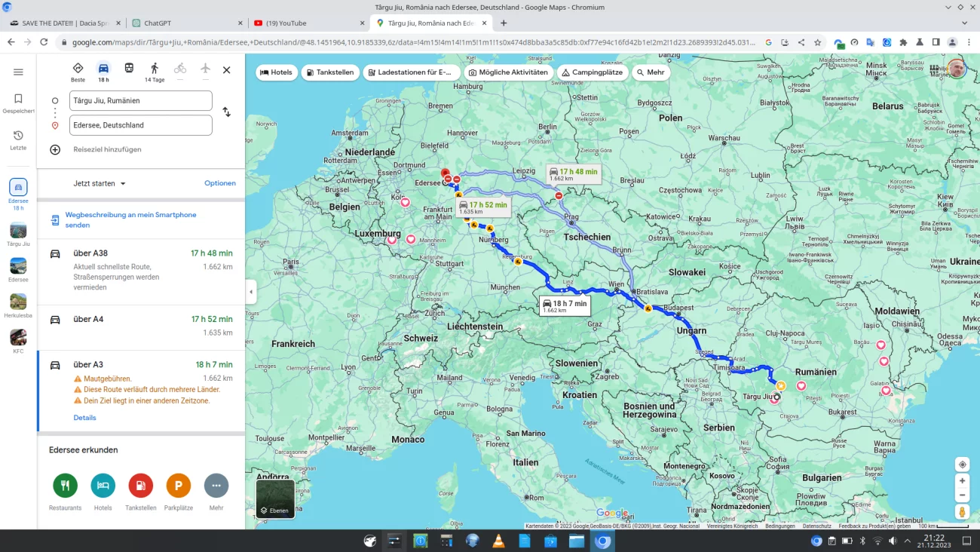
Task: Open Details of the A3 route
Action: (84, 418)
